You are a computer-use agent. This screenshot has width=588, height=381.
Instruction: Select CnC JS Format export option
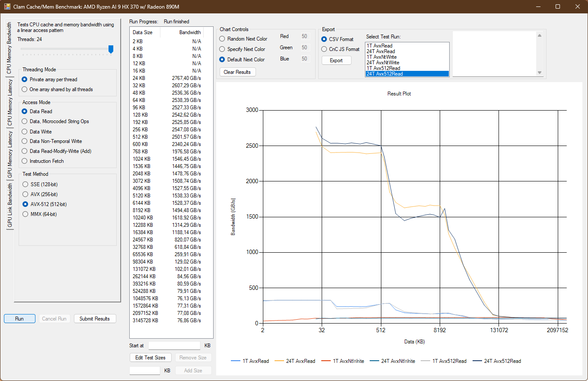tap(324, 49)
